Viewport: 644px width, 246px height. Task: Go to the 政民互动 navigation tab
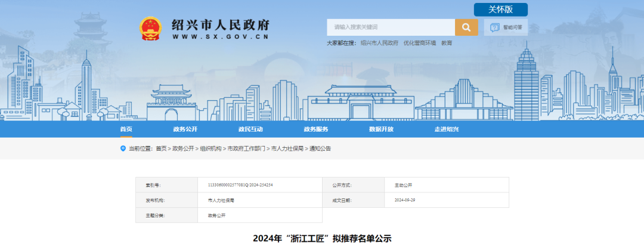[x=250, y=129]
